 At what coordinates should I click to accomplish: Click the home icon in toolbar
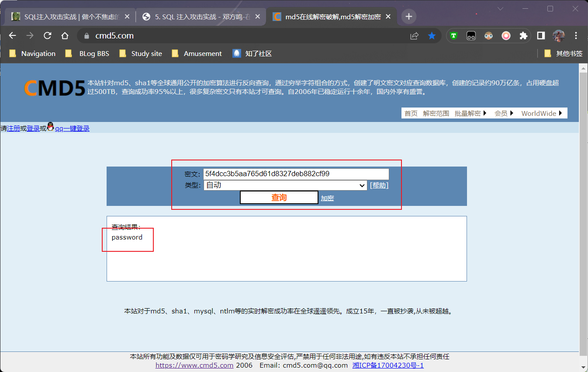[x=65, y=36]
